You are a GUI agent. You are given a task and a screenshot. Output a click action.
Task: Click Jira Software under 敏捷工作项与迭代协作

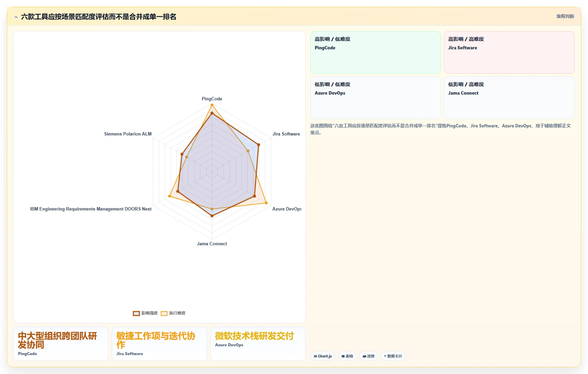(x=130, y=354)
